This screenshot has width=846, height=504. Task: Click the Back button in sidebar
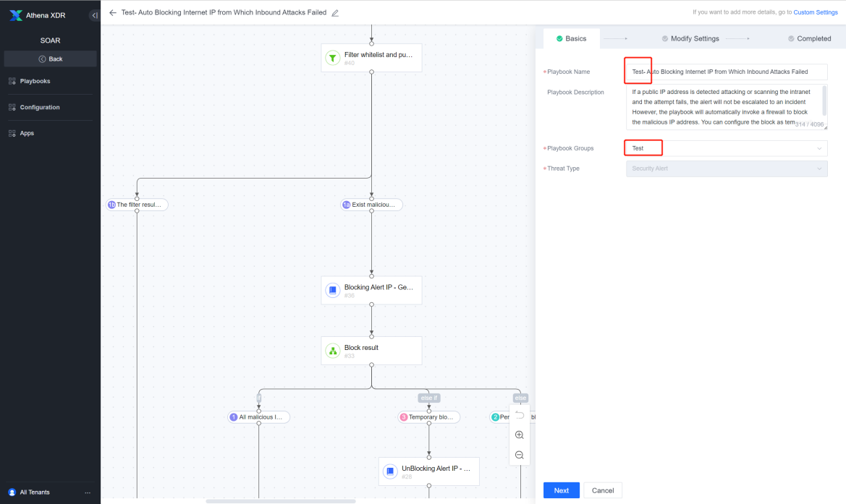50,59
